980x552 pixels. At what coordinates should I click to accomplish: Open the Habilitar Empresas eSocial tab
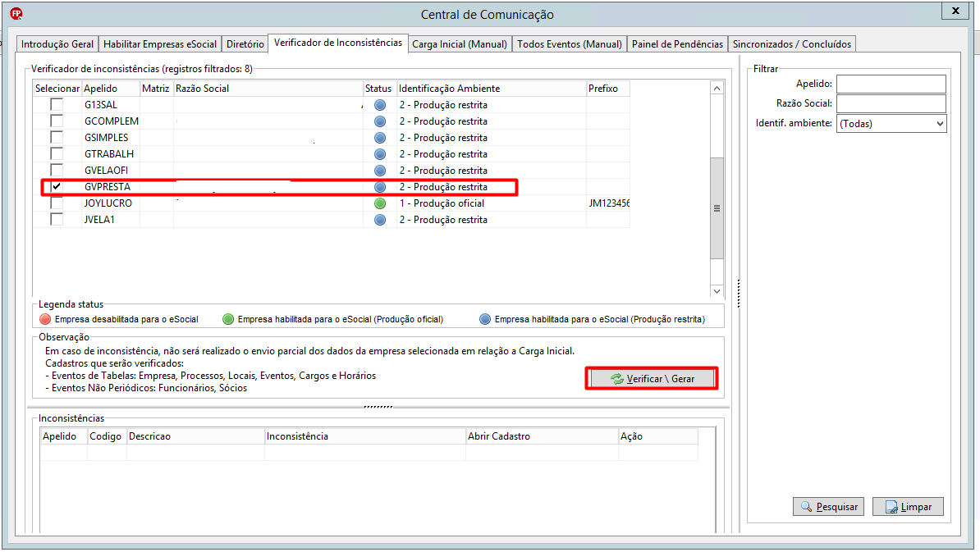160,43
